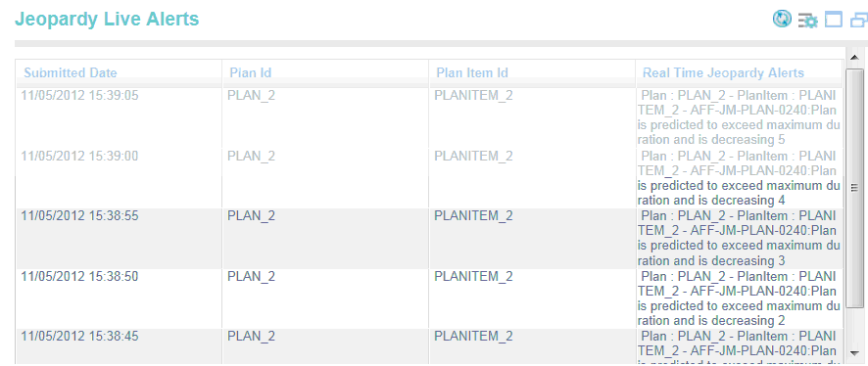
Task: Sort by Plan Id column header
Action: (x=251, y=73)
